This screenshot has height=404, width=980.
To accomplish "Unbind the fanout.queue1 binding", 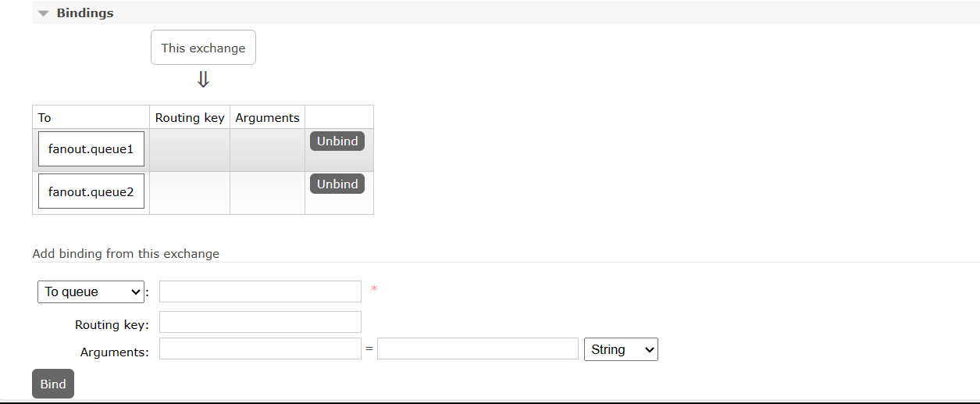I will (337, 141).
